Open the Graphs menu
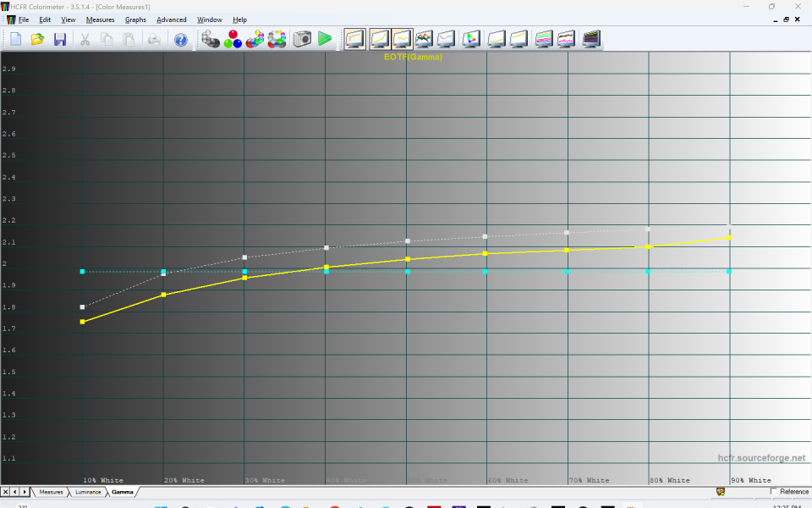Viewport: 812px width, 508px height. [135, 19]
